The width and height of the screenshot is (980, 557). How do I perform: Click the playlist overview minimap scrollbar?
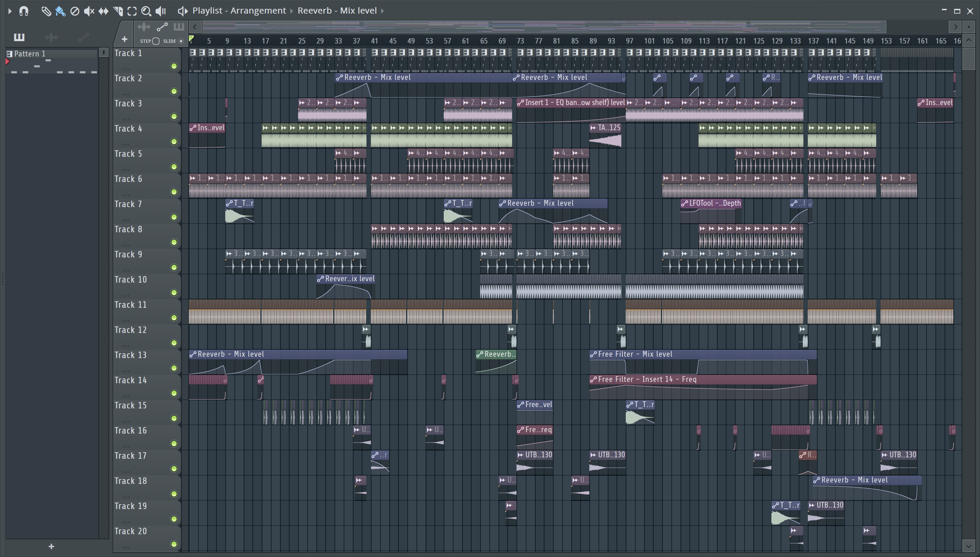click(544, 27)
